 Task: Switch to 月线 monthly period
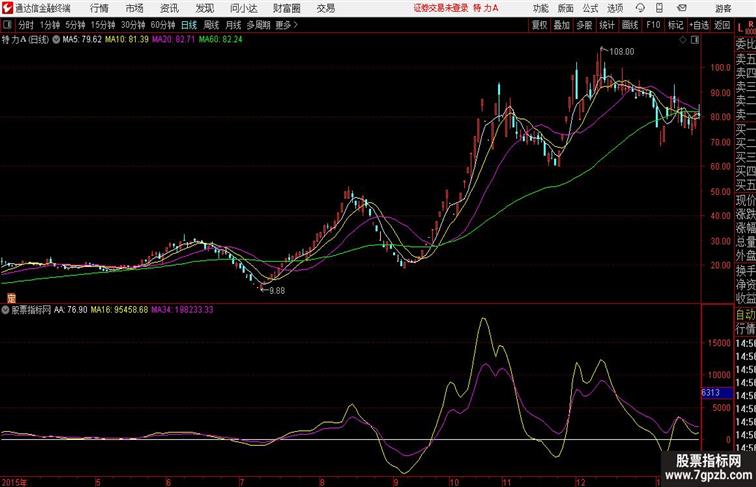(x=233, y=25)
